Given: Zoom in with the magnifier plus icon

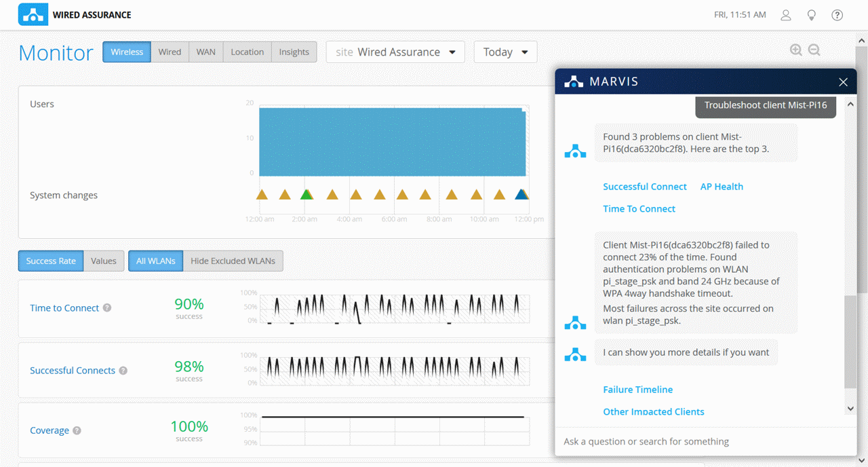Looking at the screenshot, I should (x=796, y=50).
